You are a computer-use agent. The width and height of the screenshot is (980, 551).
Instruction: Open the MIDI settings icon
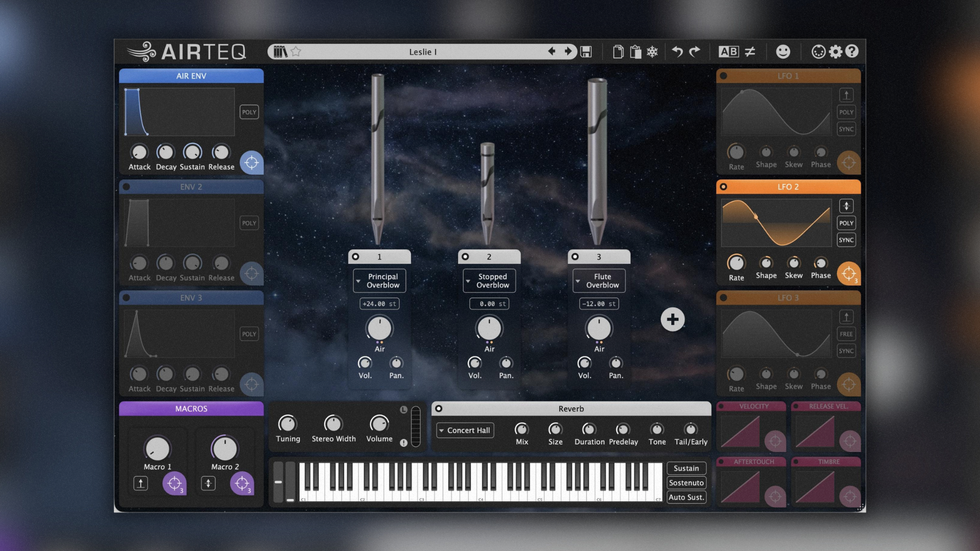[x=818, y=52]
